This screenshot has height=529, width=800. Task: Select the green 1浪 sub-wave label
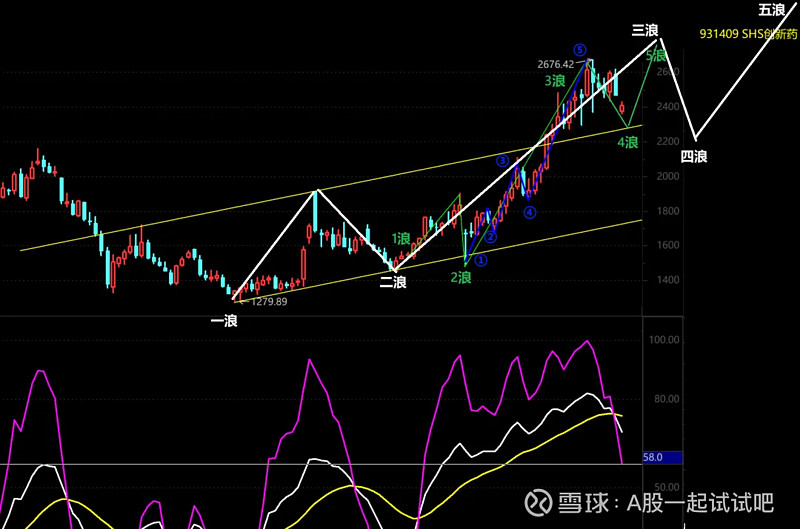point(401,238)
